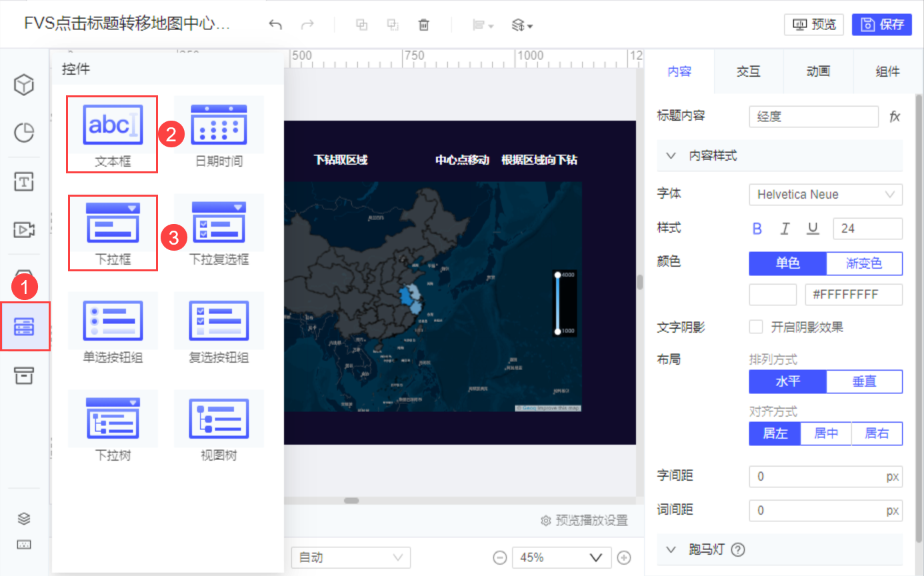
Task: Click the layers stack icon at bottom left
Action: (x=24, y=519)
